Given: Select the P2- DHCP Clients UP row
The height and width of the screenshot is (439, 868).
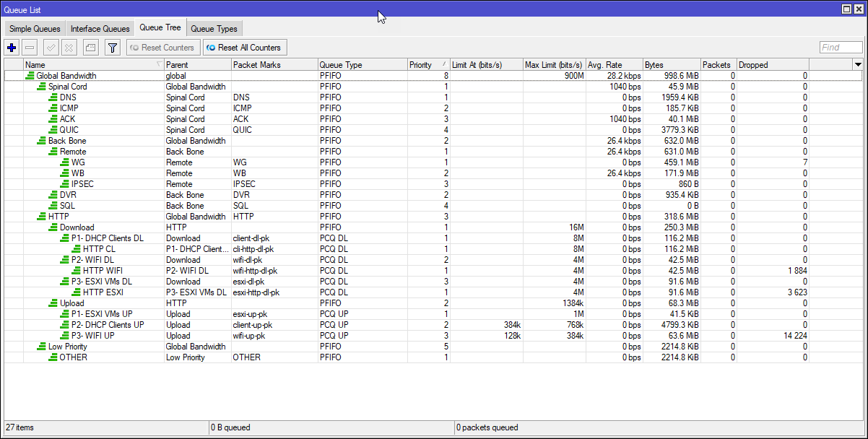Looking at the screenshot, I should [433, 325].
